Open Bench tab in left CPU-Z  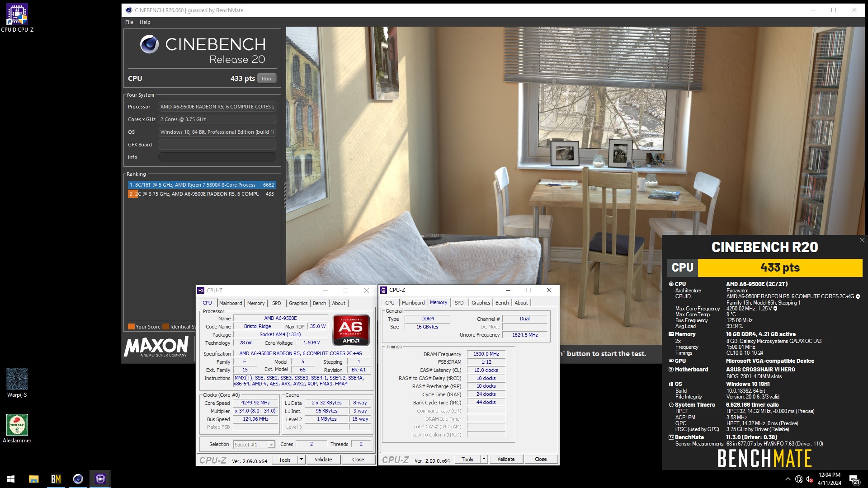click(x=320, y=303)
